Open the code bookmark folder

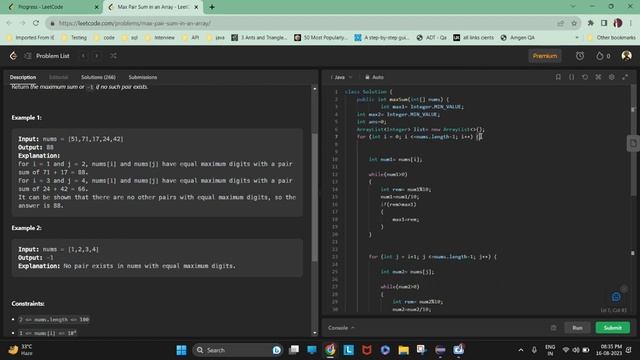point(104,38)
